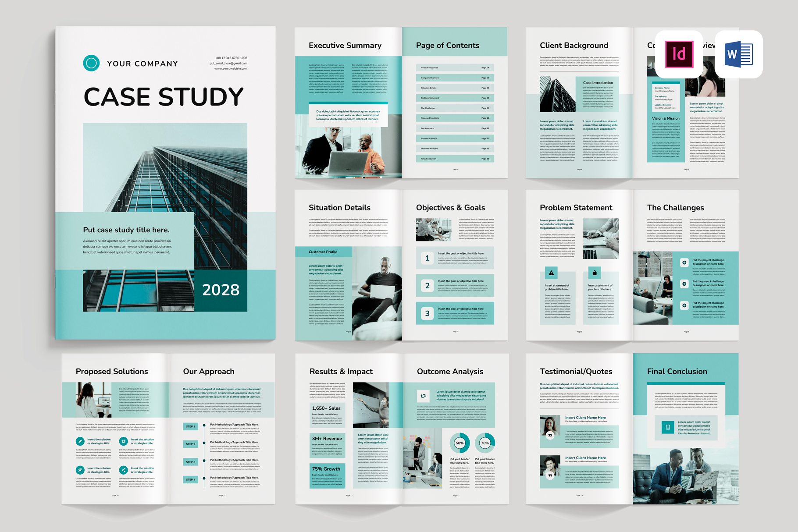Click the Microsoft Word icon
The image size is (798, 532).
coord(738,54)
